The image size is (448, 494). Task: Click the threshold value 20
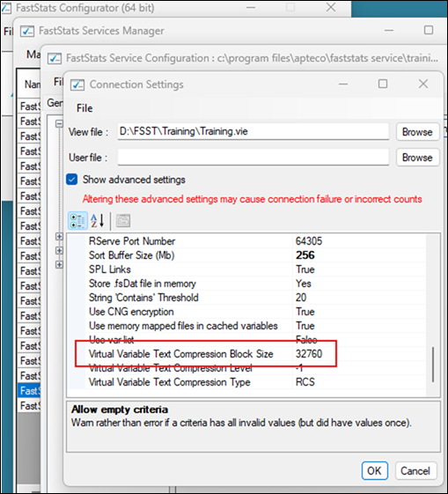tap(301, 298)
